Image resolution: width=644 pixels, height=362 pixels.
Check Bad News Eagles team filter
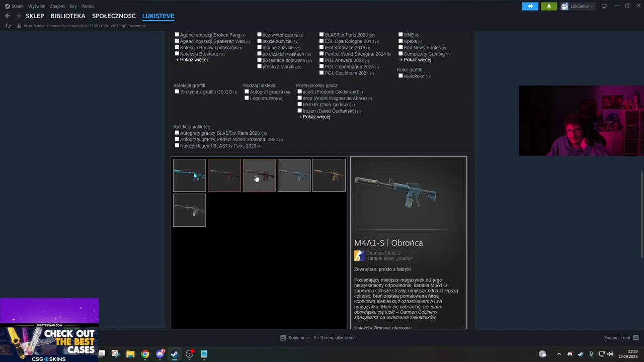point(400,47)
